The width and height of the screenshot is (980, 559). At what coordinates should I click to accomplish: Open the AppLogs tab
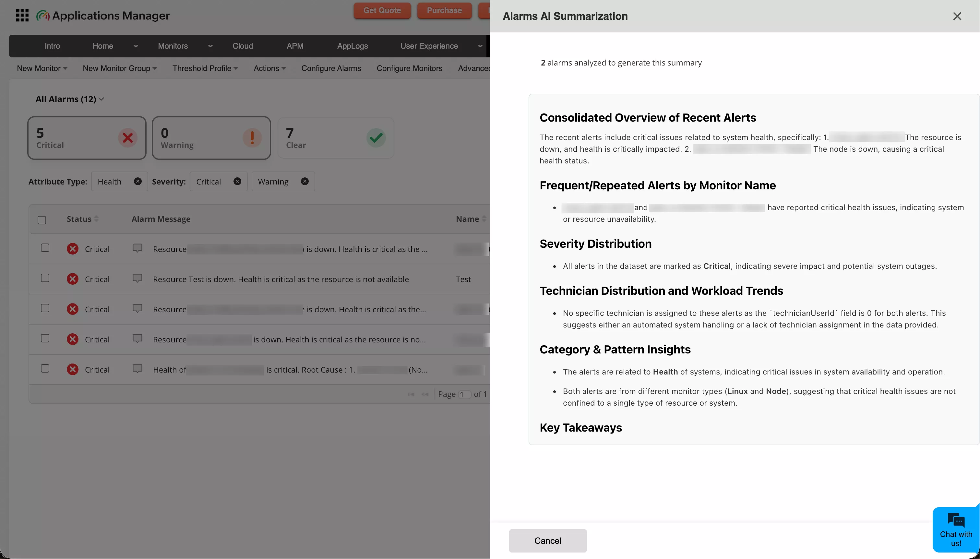352,46
